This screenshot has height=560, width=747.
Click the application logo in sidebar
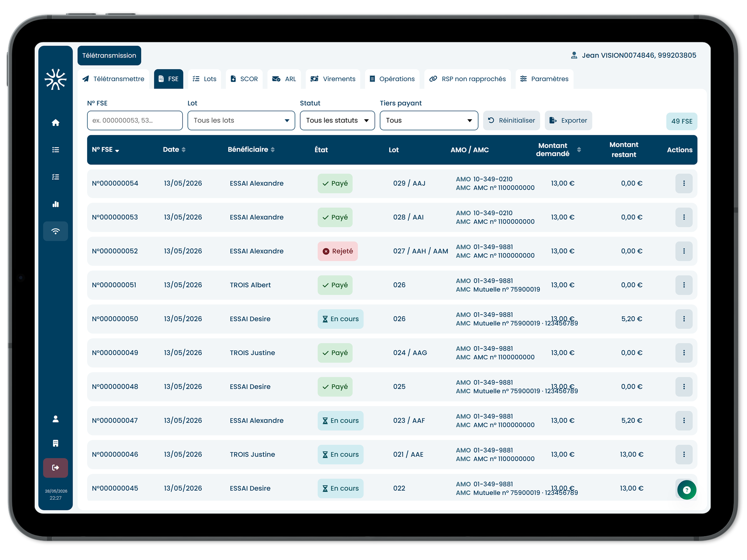(56, 79)
